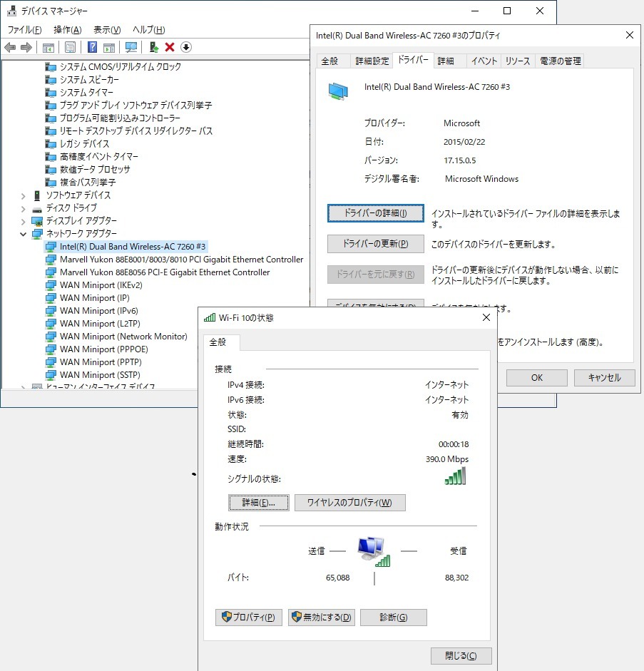The image size is (644, 671).
Task: Expand the ソフトウェア デバイス tree node
Action: click(22, 195)
